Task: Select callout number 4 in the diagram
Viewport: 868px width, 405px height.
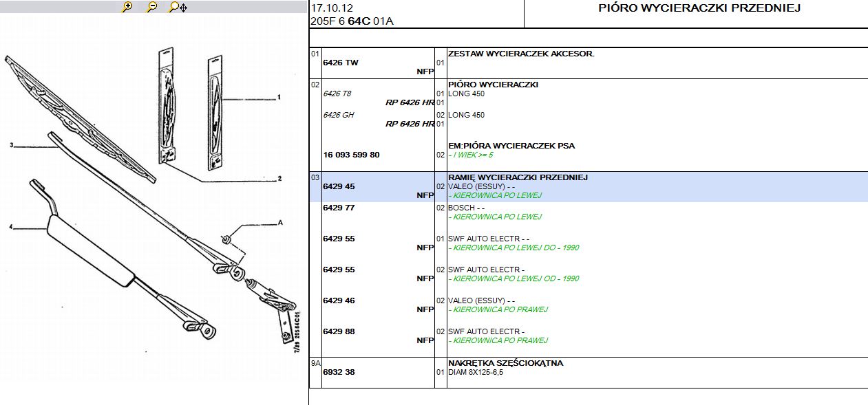Action: point(12,227)
